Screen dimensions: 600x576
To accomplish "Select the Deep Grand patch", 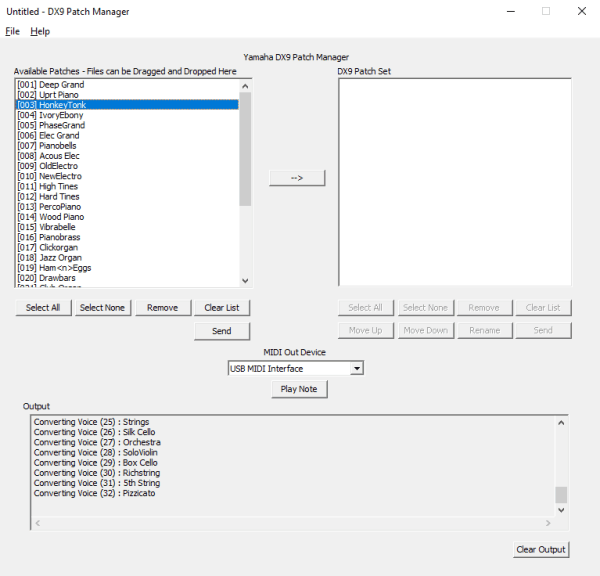I will (61, 85).
